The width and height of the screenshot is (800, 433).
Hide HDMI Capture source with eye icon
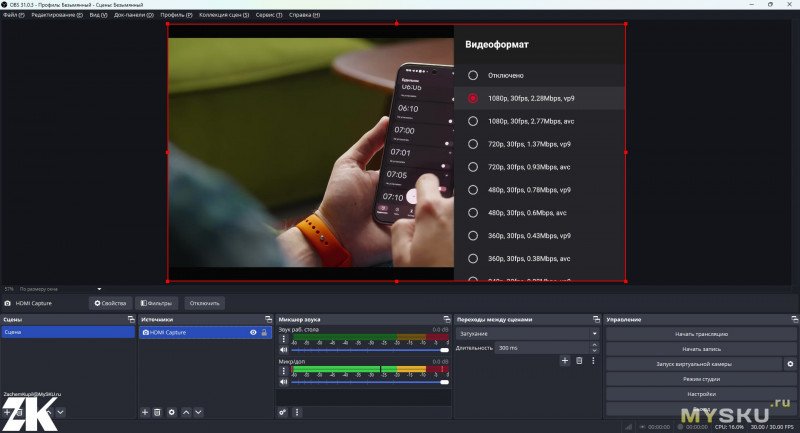(253, 333)
